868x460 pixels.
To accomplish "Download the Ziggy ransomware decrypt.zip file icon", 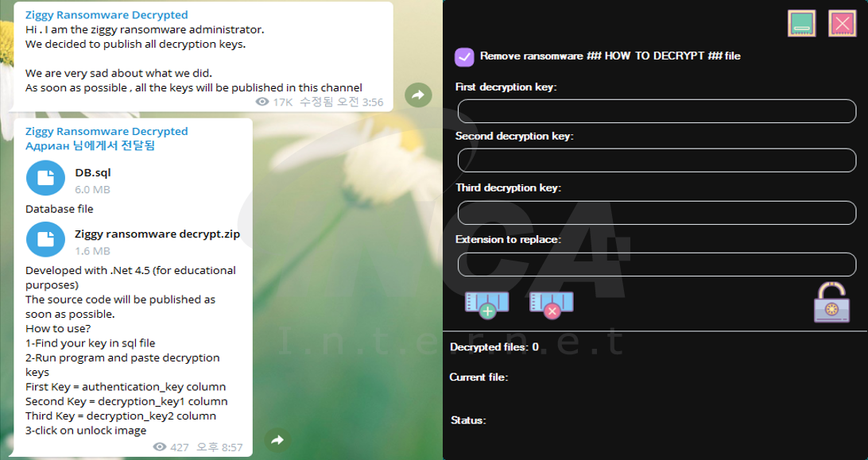I will (45, 240).
